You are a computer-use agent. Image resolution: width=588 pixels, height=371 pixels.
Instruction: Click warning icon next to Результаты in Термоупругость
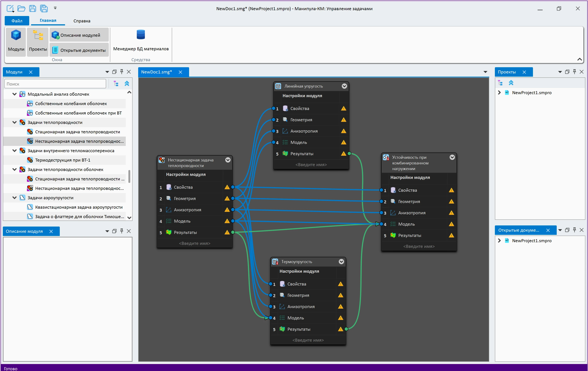[340, 329]
